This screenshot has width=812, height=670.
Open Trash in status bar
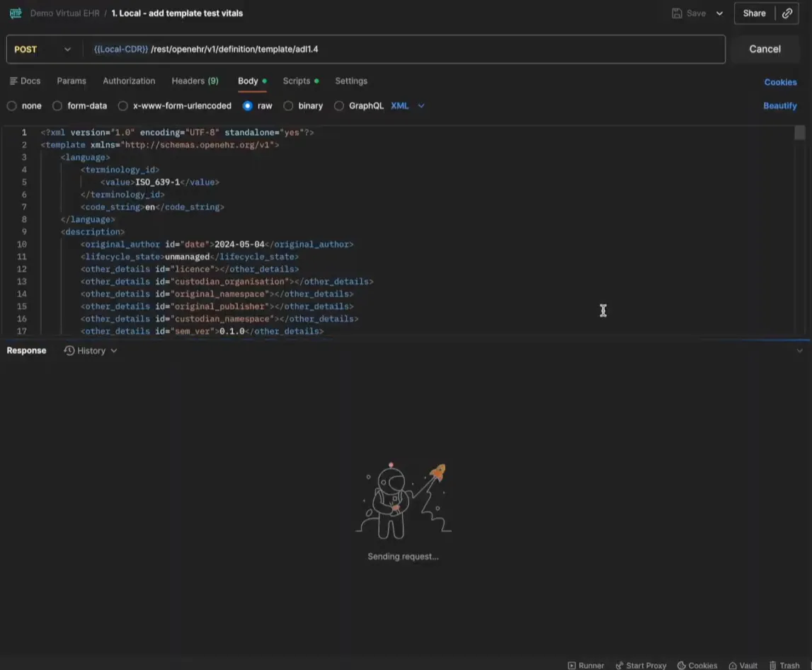point(784,665)
